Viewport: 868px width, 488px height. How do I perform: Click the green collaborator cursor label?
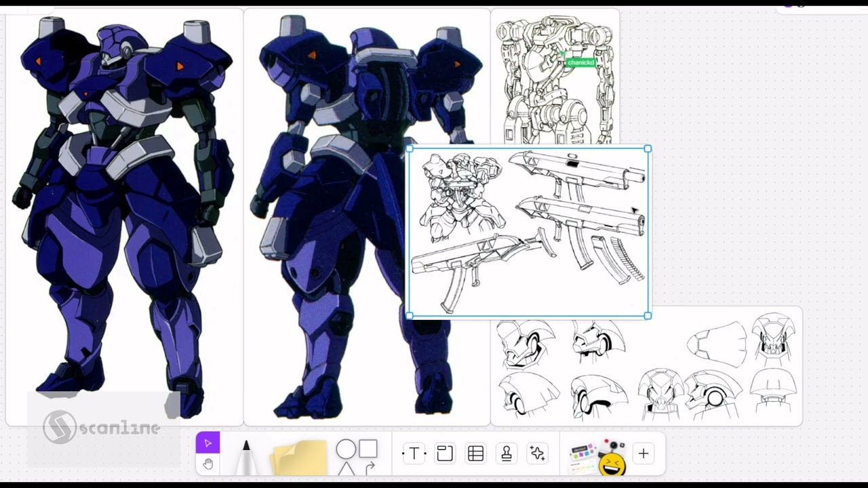[x=580, y=62]
